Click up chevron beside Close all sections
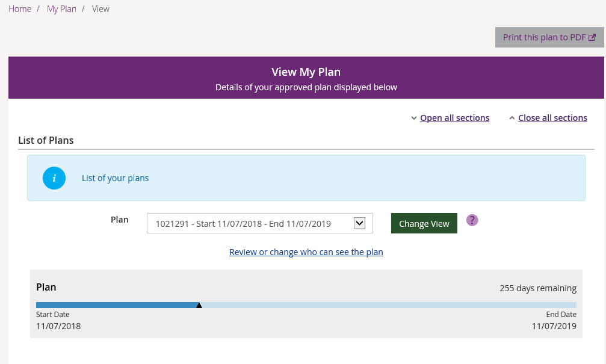The height and width of the screenshot is (364, 606). click(x=512, y=118)
